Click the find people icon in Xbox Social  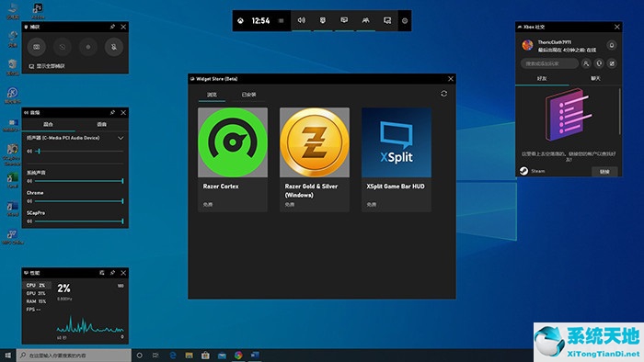(x=586, y=63)
